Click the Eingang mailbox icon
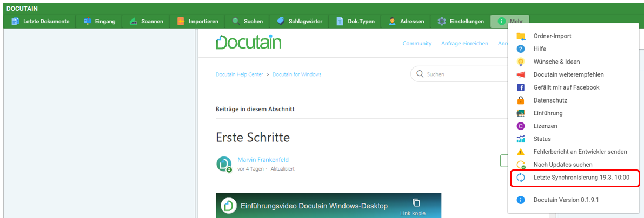This screenshot has height=218, width=644. pyautogui.click(x=87, y=21)
